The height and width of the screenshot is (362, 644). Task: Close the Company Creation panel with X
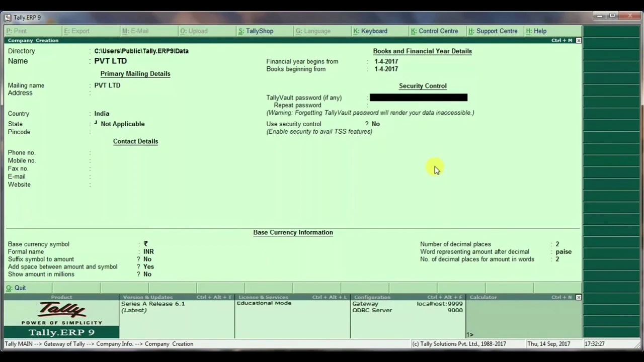coord(579,40)
